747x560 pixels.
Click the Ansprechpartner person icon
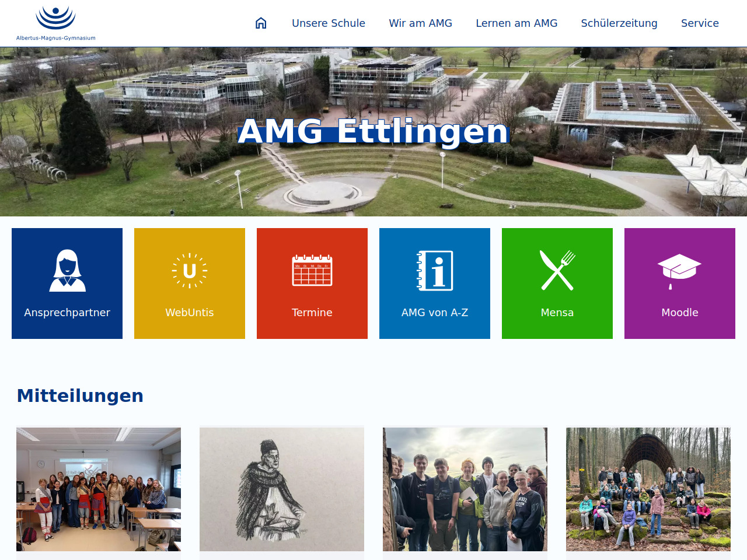(67, 271)
